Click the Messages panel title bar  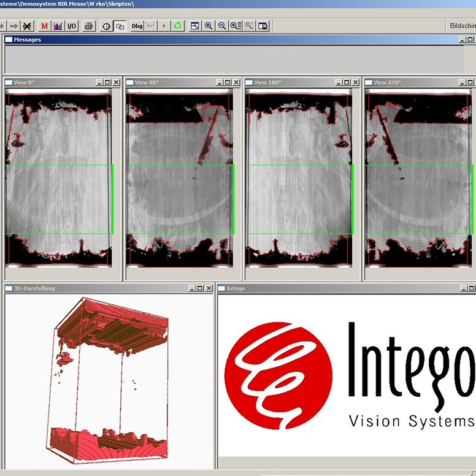pyautogui.click(x=240, y=39)
